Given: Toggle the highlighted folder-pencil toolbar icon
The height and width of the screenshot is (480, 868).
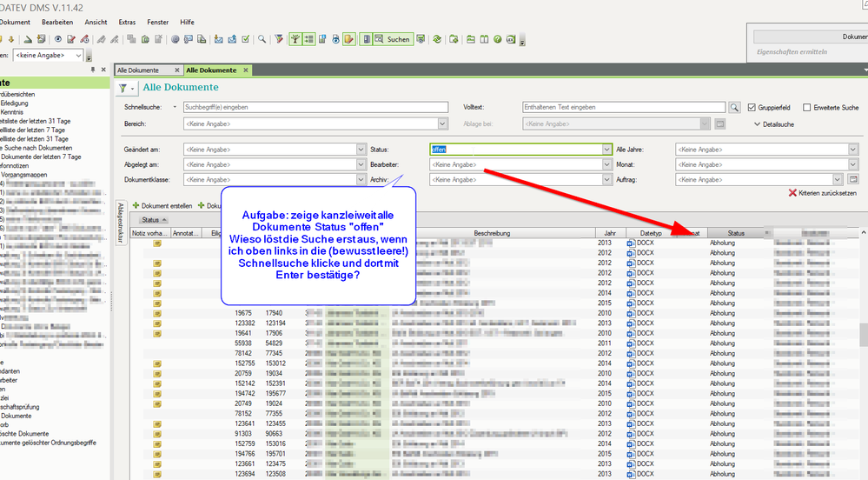Looking at the screenshot, I should pyautogui.click(x=348, y=39).
